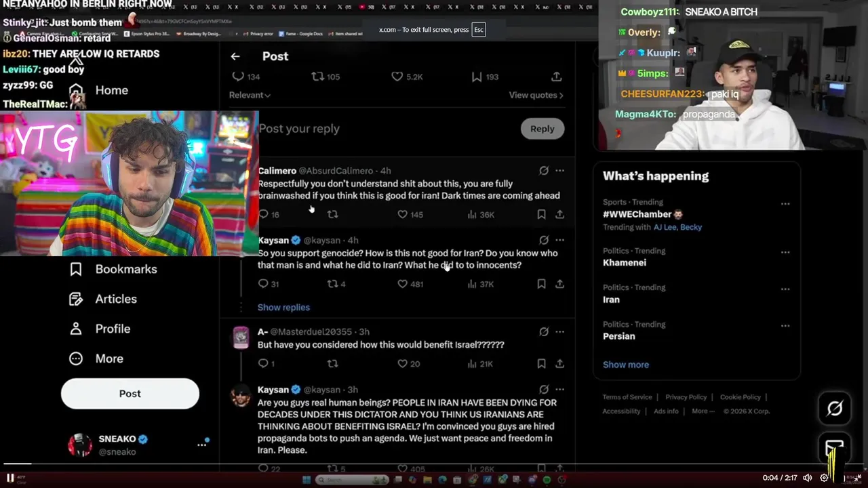868x488 pixels.
Task: Open Articles in the sidebar
Action: pyautogui.click(x=103, y=299)
